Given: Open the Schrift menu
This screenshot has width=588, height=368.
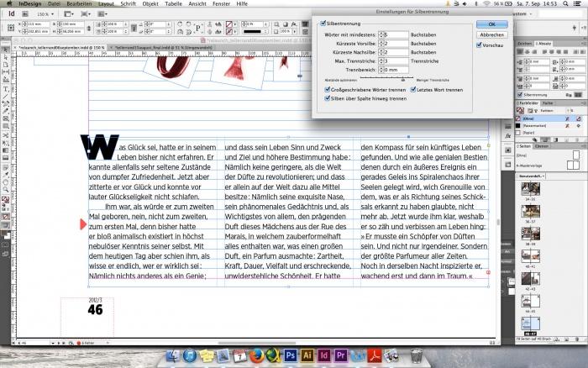Looking at the screenshot, I should click(128, 3).
